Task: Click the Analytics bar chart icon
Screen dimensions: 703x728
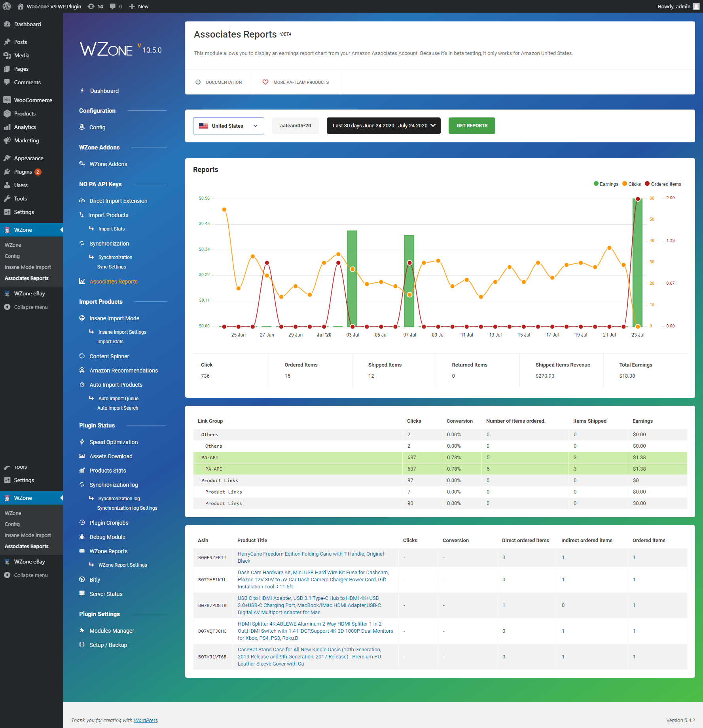Action: pyautogui.click(x=7, y=127)
